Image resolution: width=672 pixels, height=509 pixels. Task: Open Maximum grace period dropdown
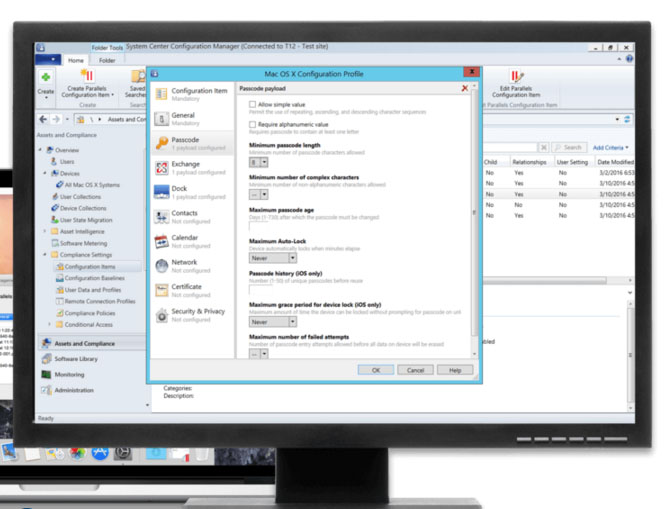click(292, 321)
